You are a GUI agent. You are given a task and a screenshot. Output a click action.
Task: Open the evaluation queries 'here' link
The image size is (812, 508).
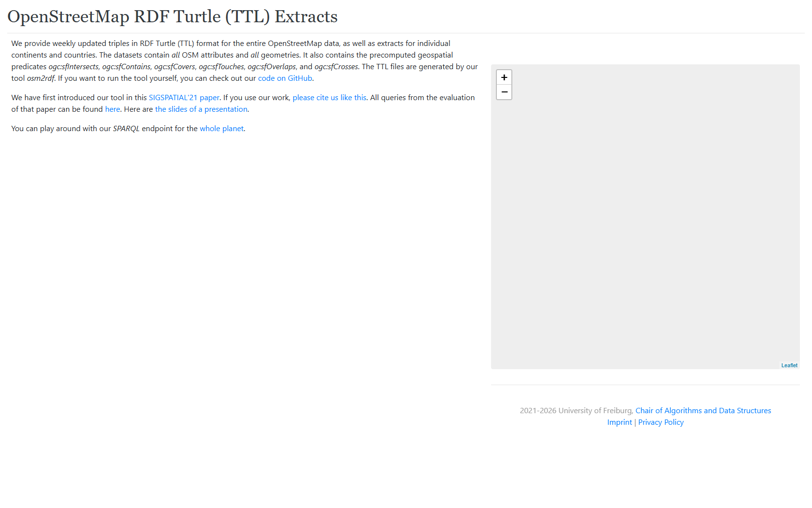(x=113, y=109)
